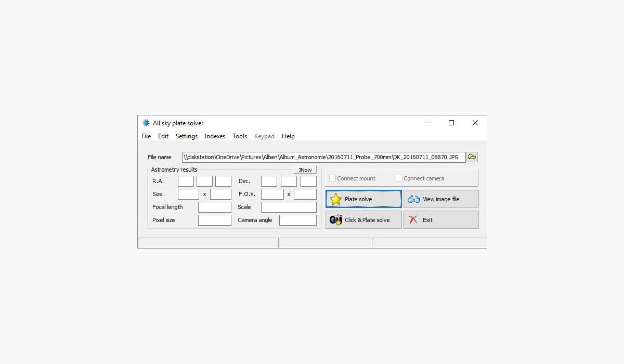
Task: Click the Scale field
Action: pyautogui.click(x=289, y=207)
